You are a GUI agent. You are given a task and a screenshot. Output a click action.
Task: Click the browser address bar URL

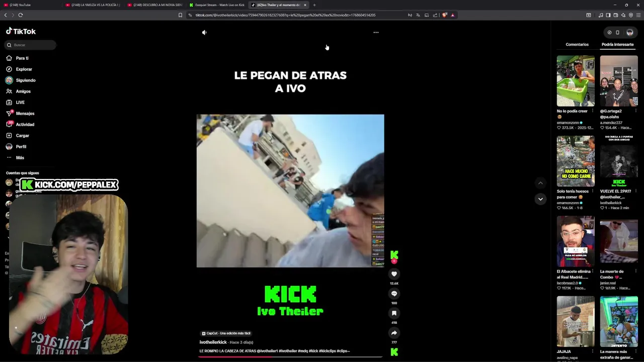(285, 15)
